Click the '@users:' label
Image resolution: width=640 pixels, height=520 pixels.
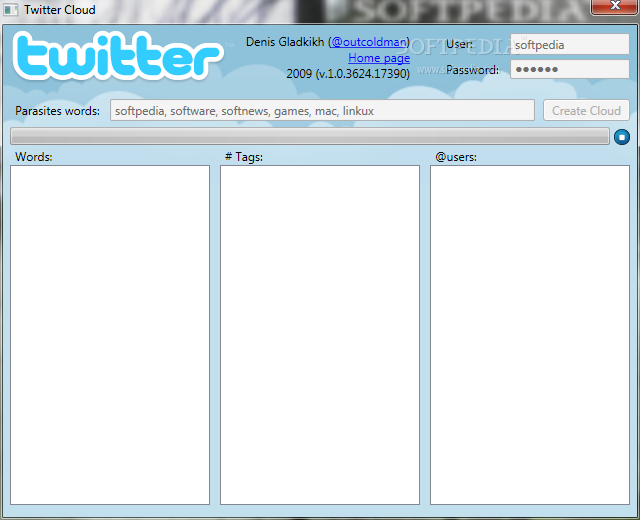(x=456, y=157)
